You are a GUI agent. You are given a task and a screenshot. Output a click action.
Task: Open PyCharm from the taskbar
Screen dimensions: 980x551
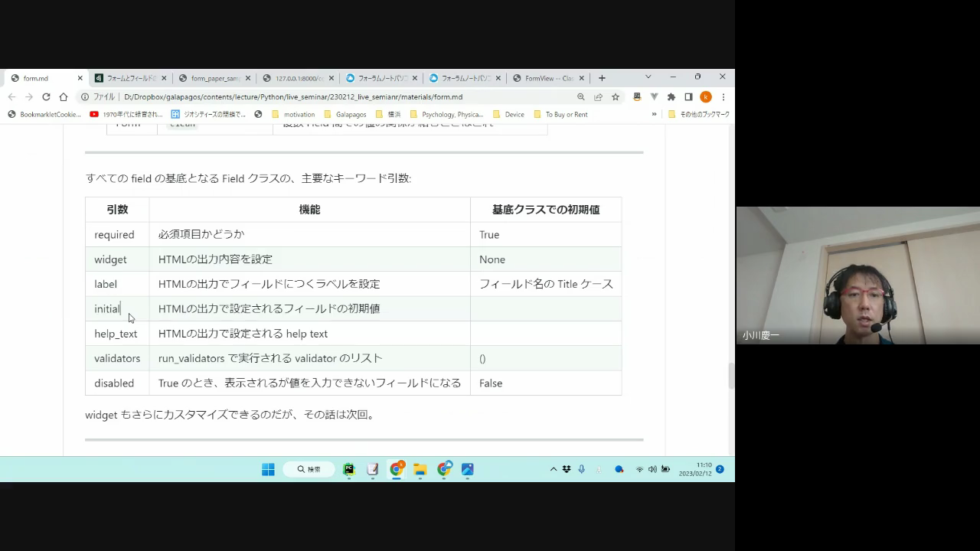(348, 469)
